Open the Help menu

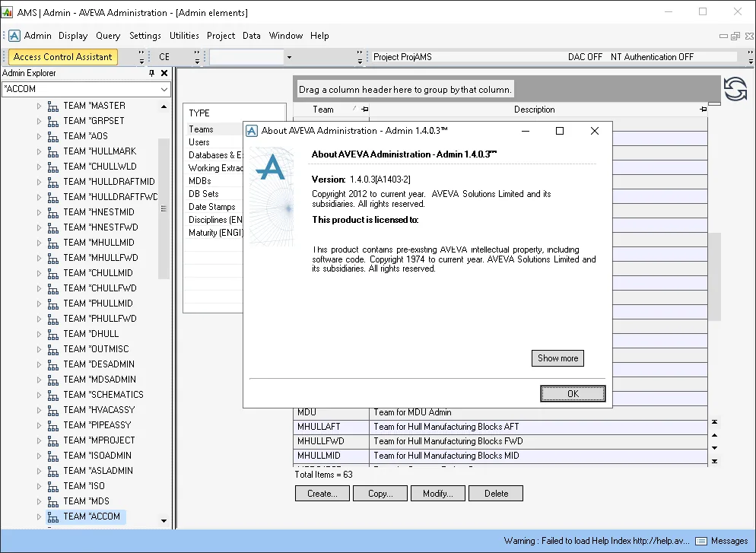319,36
